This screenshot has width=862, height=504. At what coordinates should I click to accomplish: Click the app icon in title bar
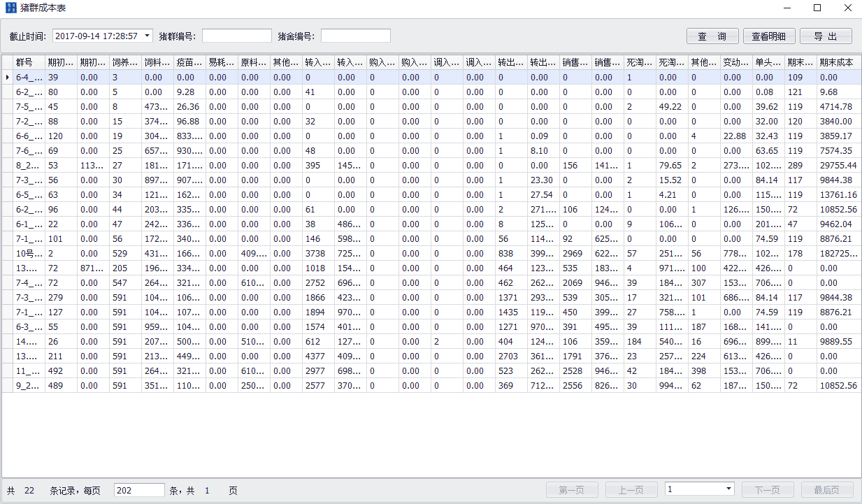point(10,8)
